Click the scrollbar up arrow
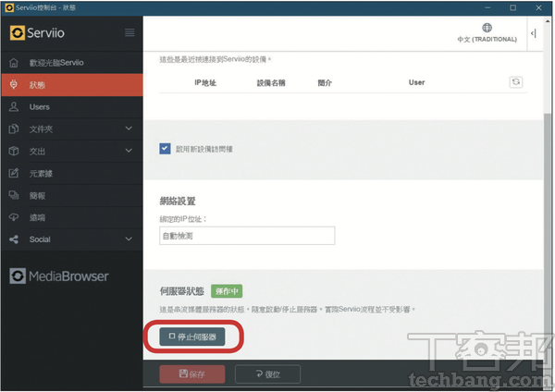The image size is (555, 392). click(548, 21)
